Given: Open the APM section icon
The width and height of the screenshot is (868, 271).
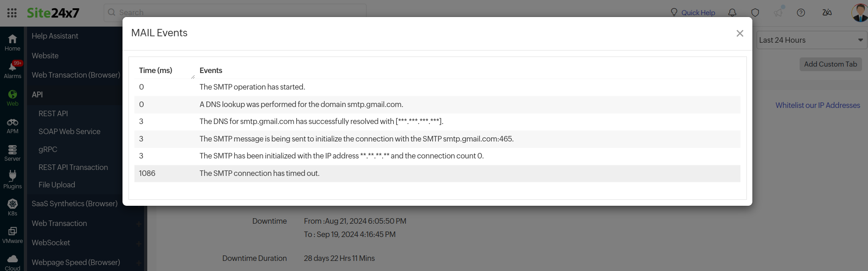Looking at the screenshot, I should point(12,125).
